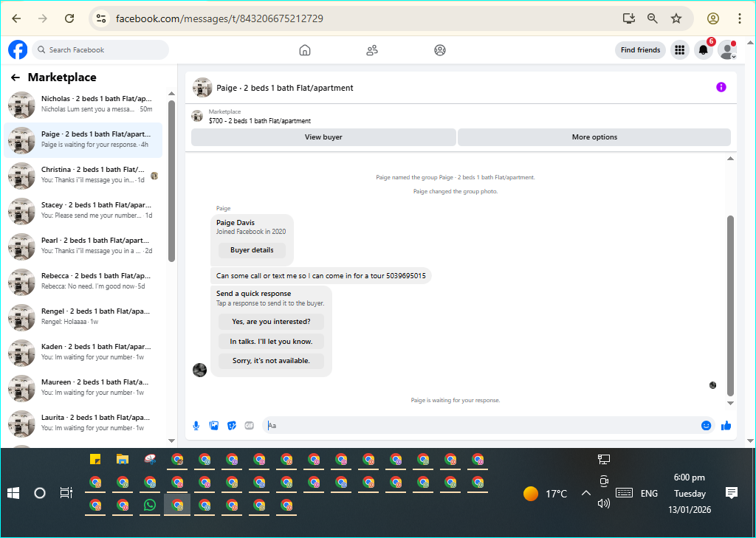Click the message containing phone number 5039695015
Image resolution: width=756 pixels, height=538 pixels.
coord(320,276)
